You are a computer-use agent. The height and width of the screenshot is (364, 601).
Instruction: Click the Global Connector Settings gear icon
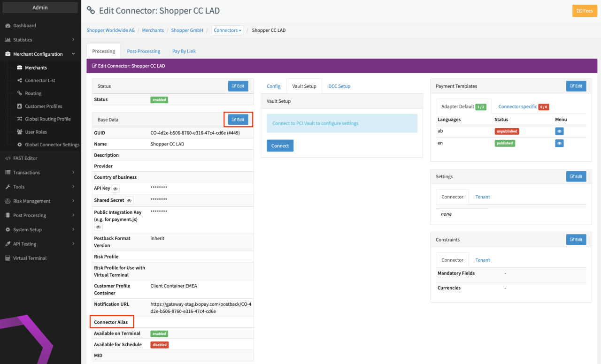(20, 145)
